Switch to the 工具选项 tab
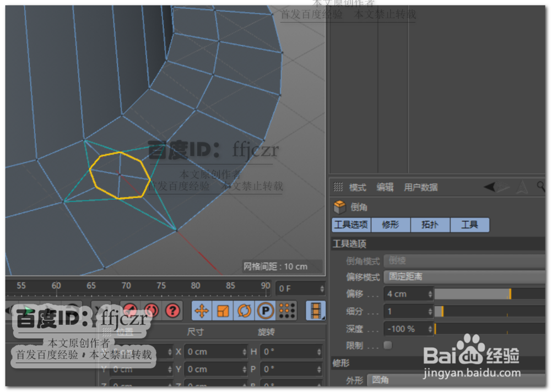Viewport: 551px width, 392px height. [350, 225]
